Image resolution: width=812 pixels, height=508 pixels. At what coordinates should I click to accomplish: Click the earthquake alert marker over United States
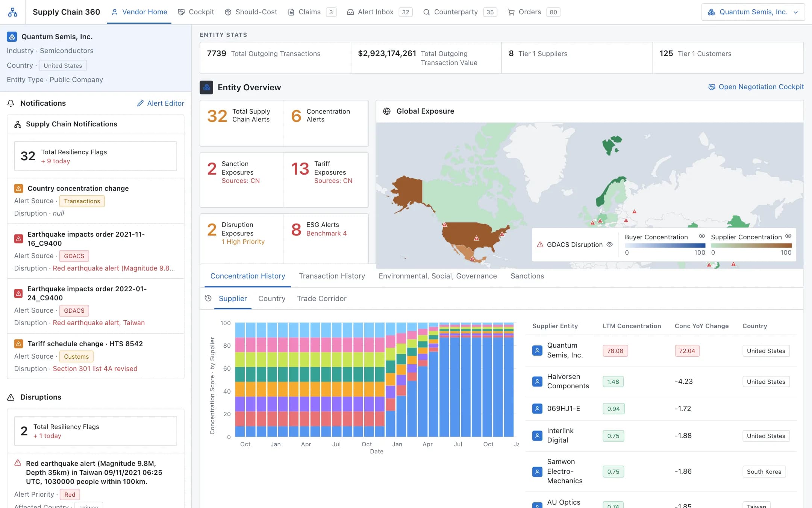[476, 238]
